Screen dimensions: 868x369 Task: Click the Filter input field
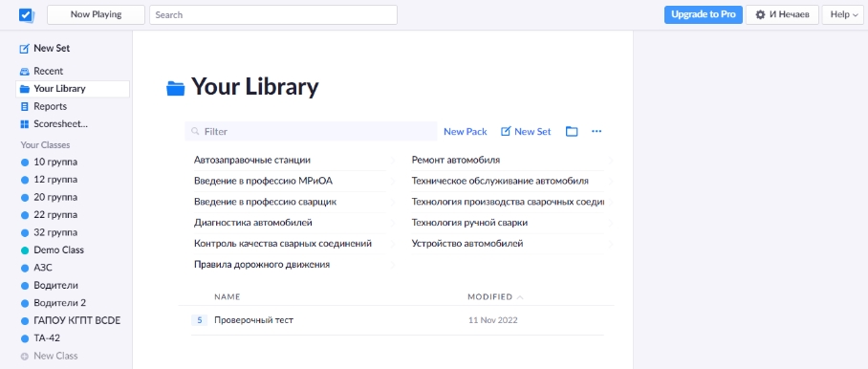(311, 132)
